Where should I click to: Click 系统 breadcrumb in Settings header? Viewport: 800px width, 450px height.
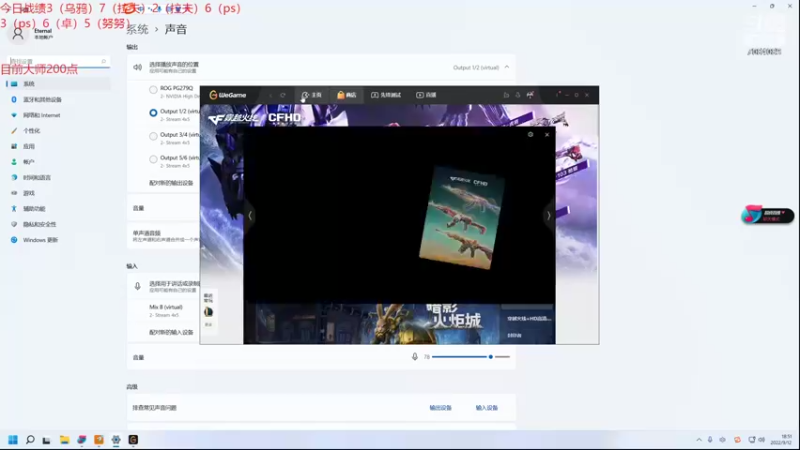(137, 30)
